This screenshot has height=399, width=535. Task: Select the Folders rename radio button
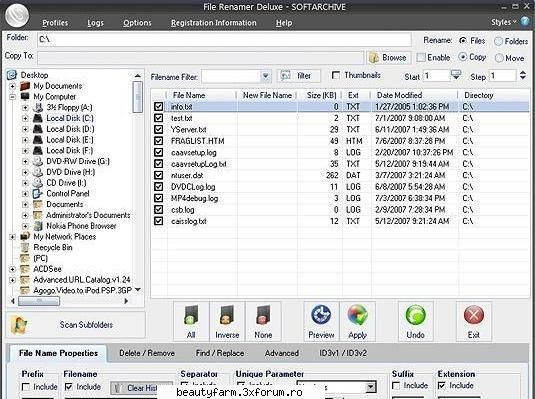tap(498, 41)
